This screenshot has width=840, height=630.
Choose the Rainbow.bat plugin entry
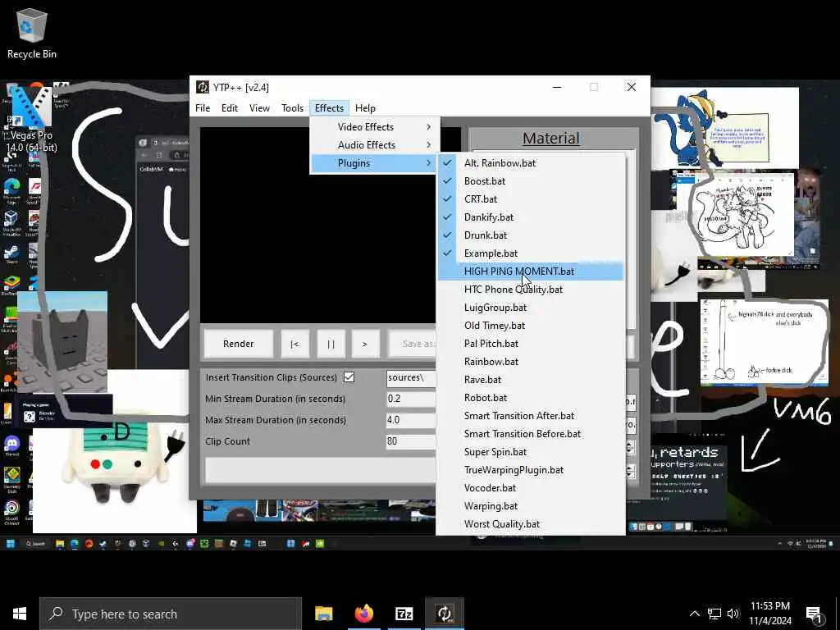[531, 362]
